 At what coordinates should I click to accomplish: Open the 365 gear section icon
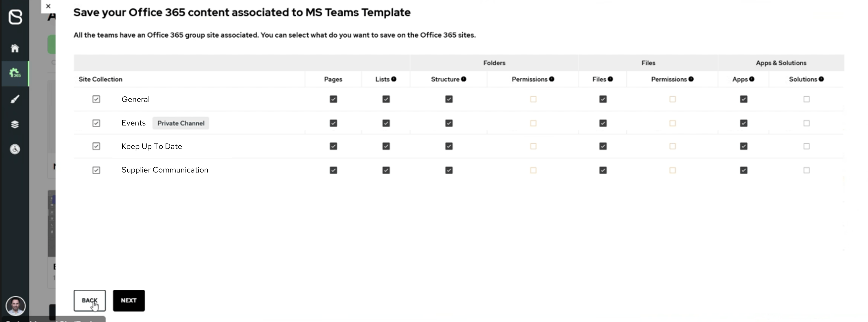coord(15,73)
